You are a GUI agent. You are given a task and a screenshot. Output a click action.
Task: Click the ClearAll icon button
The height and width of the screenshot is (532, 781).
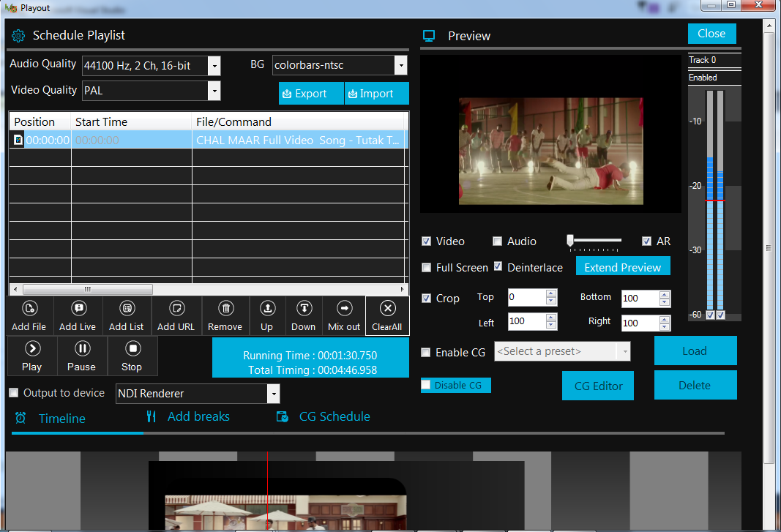pyautogui.click(x=387, y=316)
